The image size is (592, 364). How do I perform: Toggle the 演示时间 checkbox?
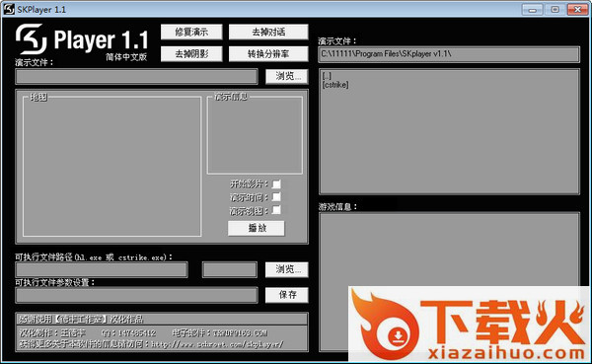pos(276,196)
